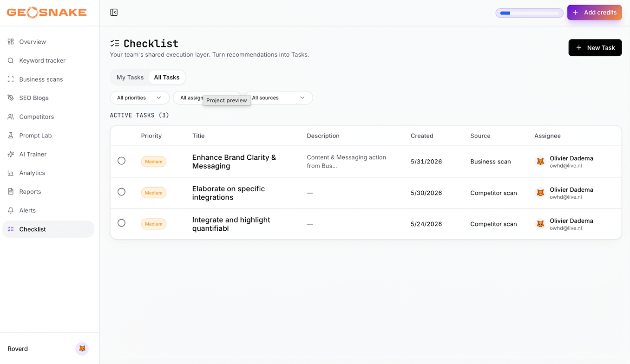Open Keyword tracker page
The image size is (630, 364).
pyautogui.click(x=48, y=60)
